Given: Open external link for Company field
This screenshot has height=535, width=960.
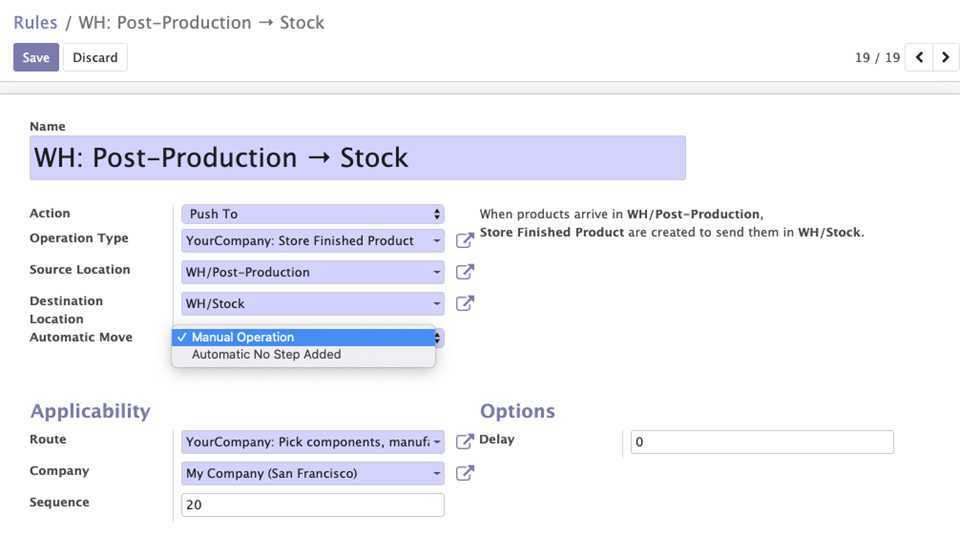Looking at the screenshot, I should pos(465,473).
